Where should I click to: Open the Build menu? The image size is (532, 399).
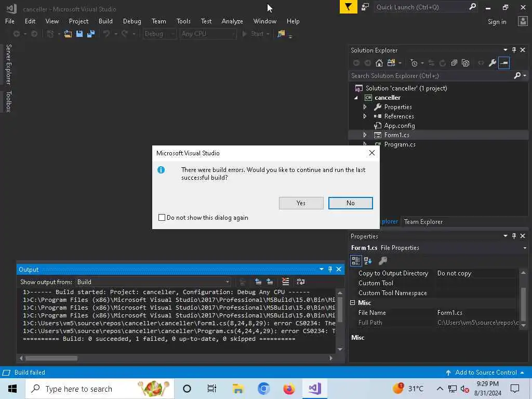(x=105, y=21)
